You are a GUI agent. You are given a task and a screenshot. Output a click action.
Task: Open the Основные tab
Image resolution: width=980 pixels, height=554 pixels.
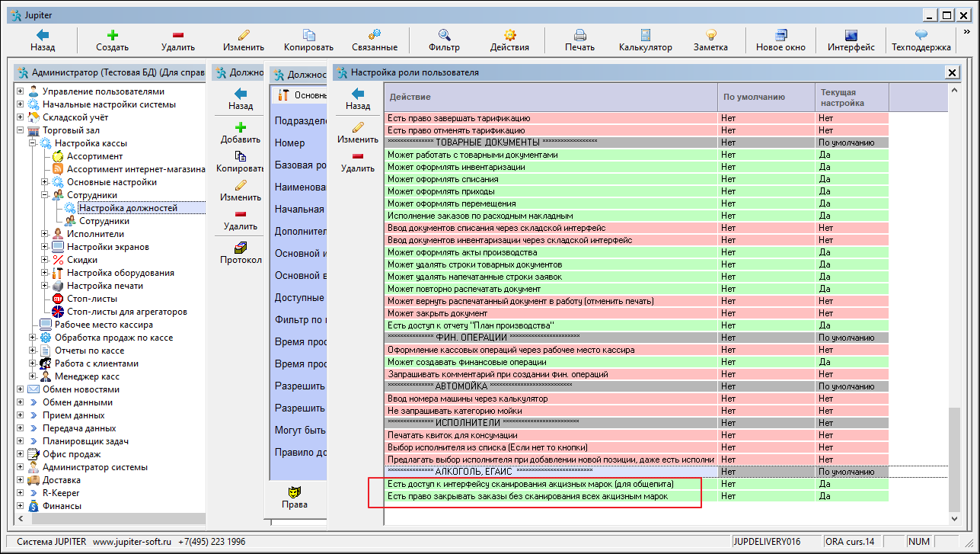[298, 95]
